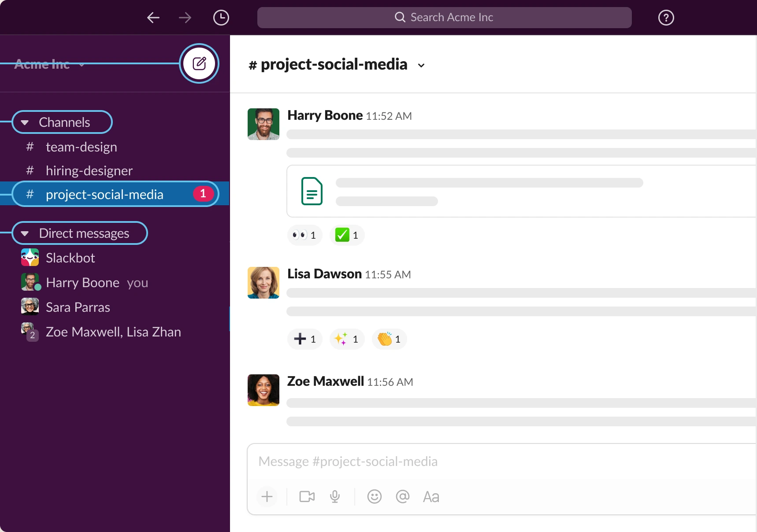The height and width of the screenshot is (532, 757).
Task: Open project-social-media channel details chevron
Action: [x=421, y=65]
